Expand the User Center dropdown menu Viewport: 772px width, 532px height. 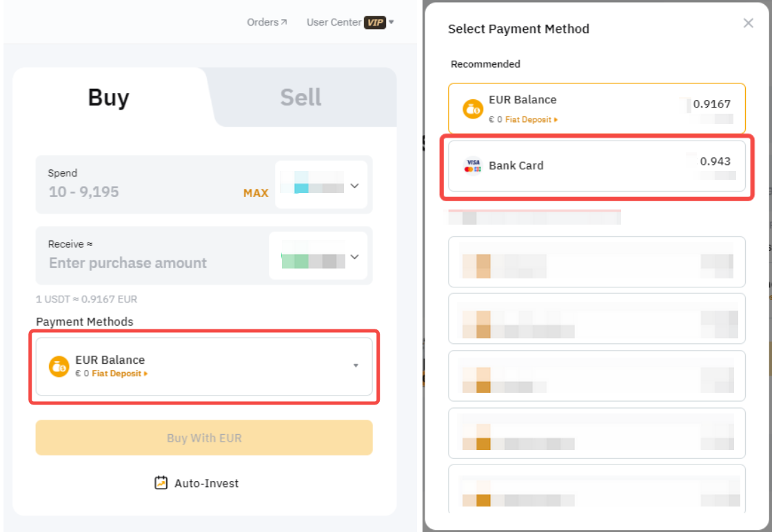point(392,23)
